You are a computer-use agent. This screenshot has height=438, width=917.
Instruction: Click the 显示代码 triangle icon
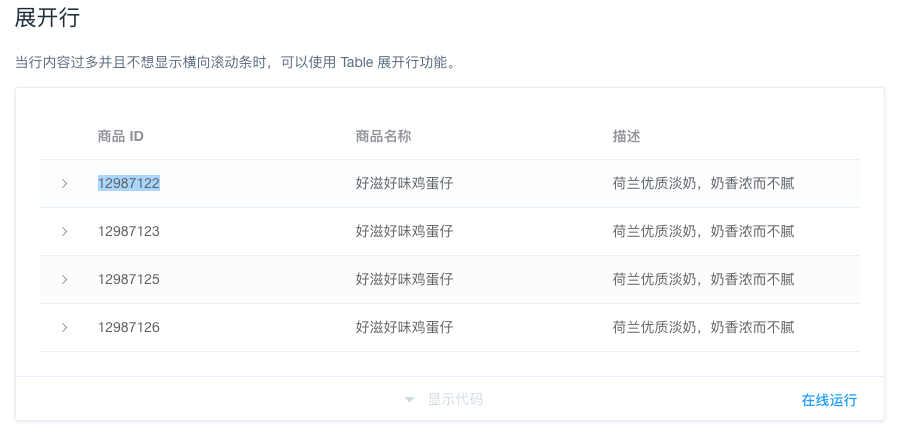409,400
